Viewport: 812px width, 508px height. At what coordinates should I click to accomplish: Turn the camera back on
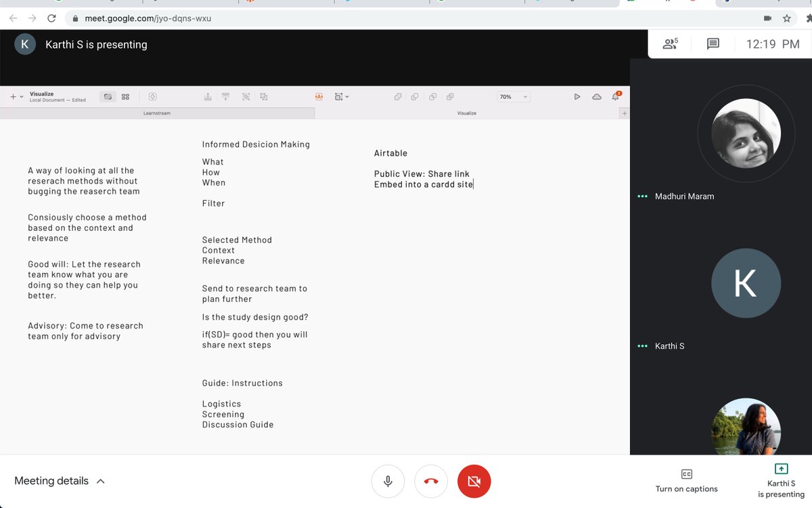pyautogui.click(x=474, y=482)
